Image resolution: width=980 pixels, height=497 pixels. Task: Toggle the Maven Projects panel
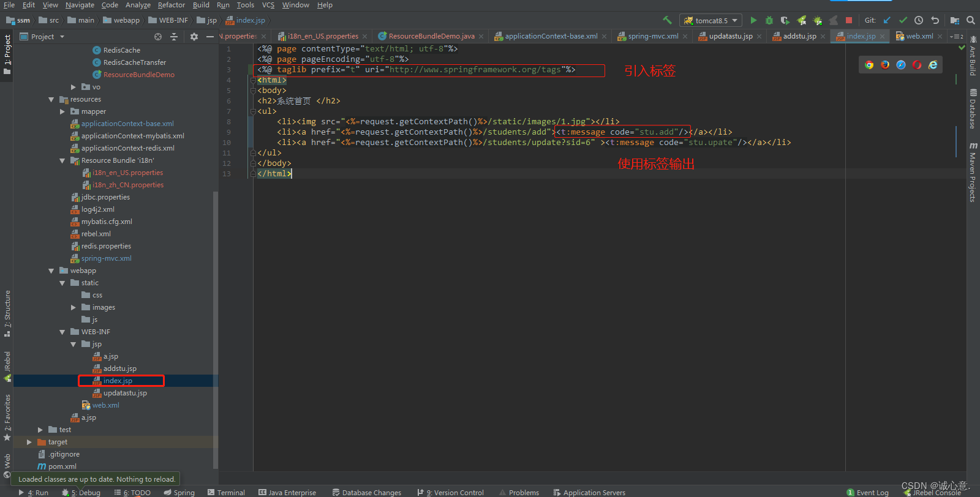click(x=973, y=172)
